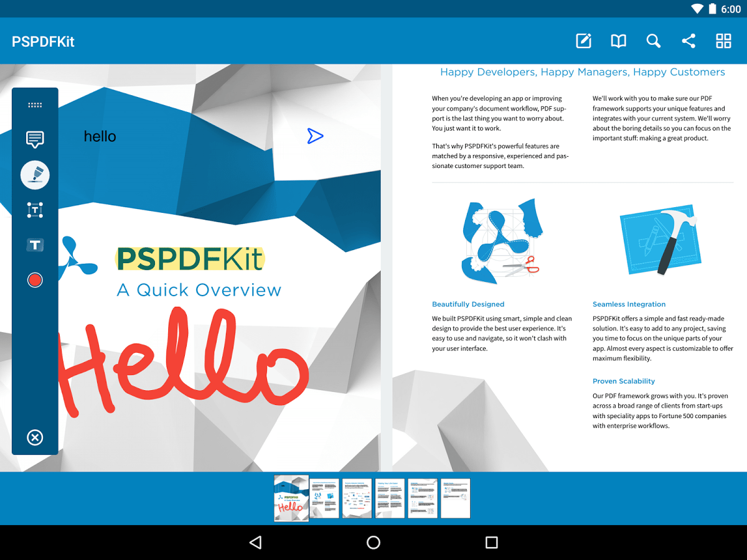747x560 pixels.
Task: Tap the Android home button
Action: [374, 543]
